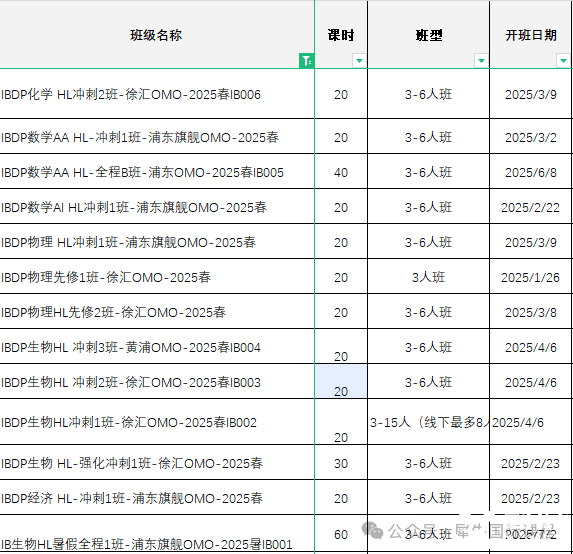Select cell IBDP物理先修1班-徐汇OMO-2025春
573x554 pixels.
157,276
